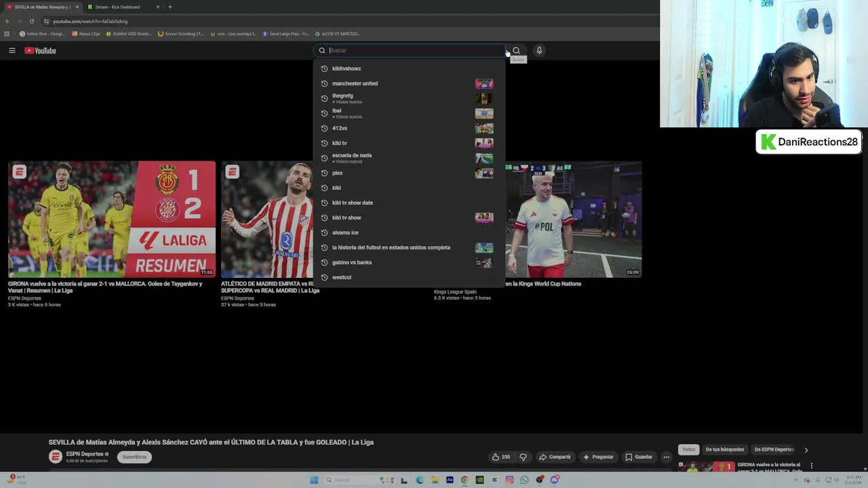
Task: Select the 'De ESPN Deportes' filter chip
Action: [774, 449]
